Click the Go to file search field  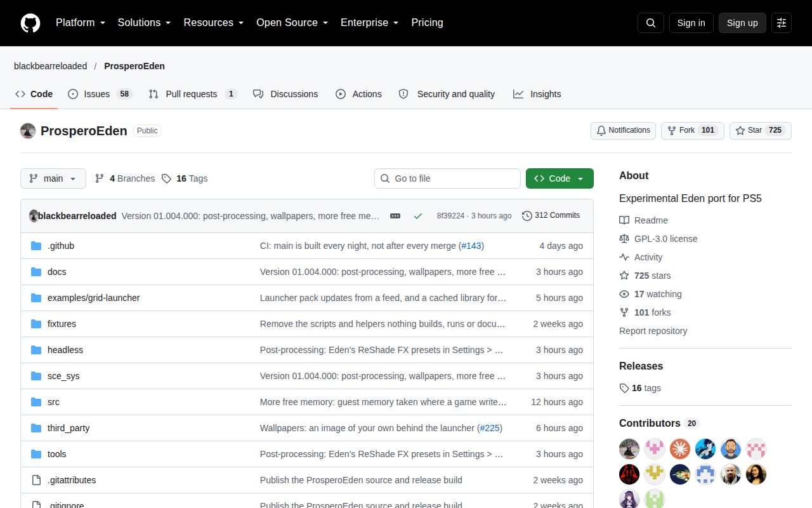447,178
